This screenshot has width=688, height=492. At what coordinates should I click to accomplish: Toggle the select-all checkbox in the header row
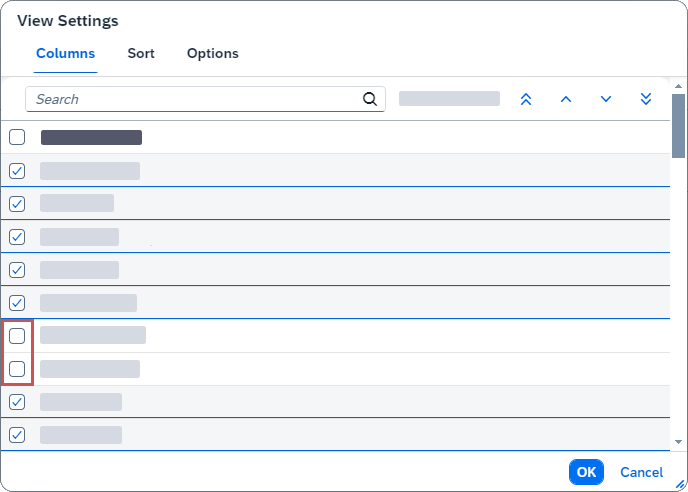[17, 137]
